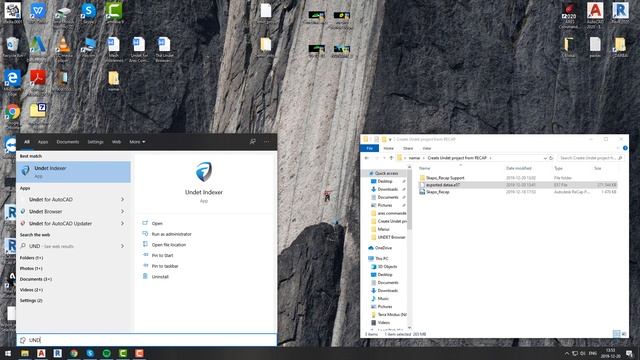Open Chrome from taskbar
This screenshot has width=640, height=360.
(x=74, y=353)
